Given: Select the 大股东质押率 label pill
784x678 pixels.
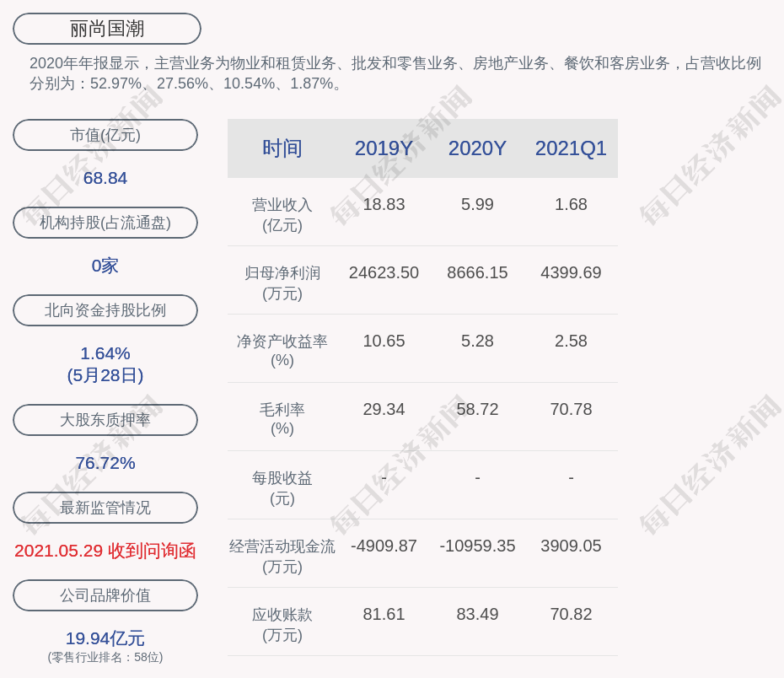Looking at the screenshot, I should [x=105, y=420].
